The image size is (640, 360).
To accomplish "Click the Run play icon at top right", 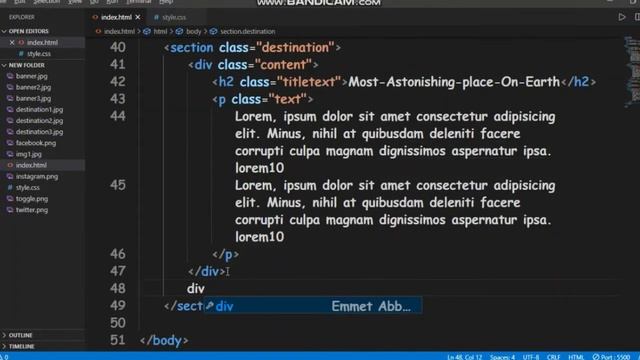I will (622, 17).
